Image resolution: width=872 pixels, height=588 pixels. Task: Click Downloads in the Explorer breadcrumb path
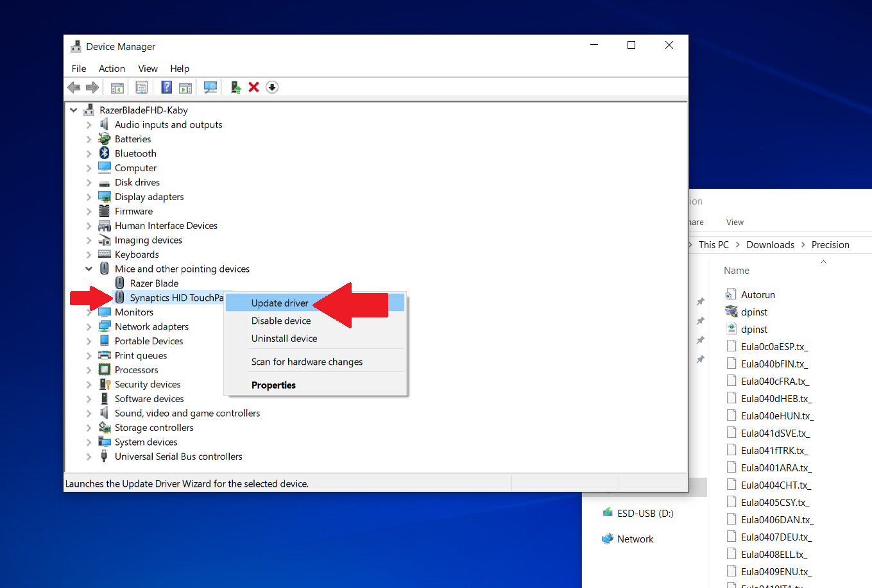[770, 245]
